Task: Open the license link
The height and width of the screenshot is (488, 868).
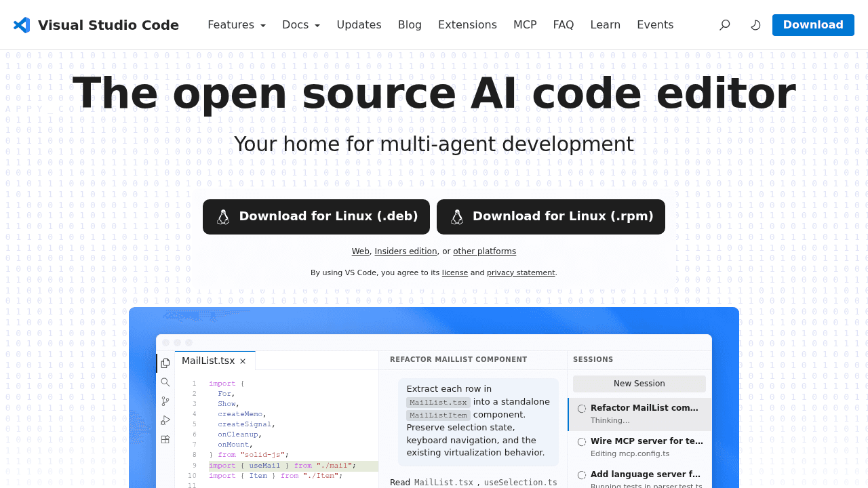Action: [x=455, y=272]
